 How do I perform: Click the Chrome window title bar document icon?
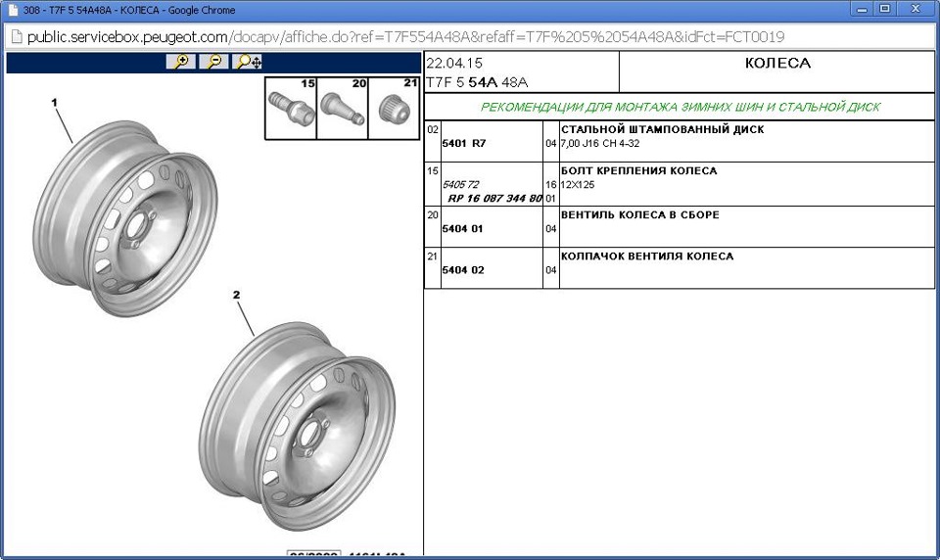point(13,10)
